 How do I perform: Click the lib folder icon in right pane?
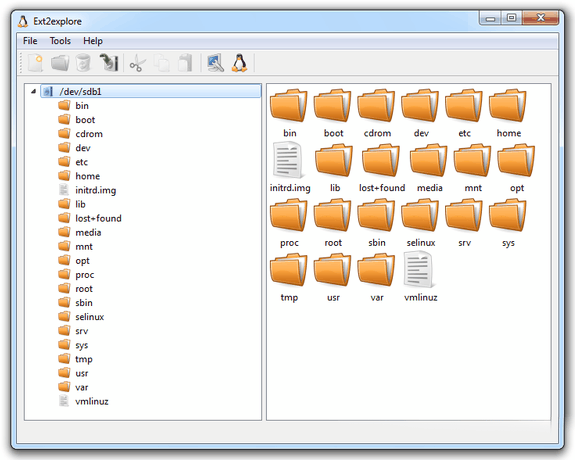pos(334,161)
